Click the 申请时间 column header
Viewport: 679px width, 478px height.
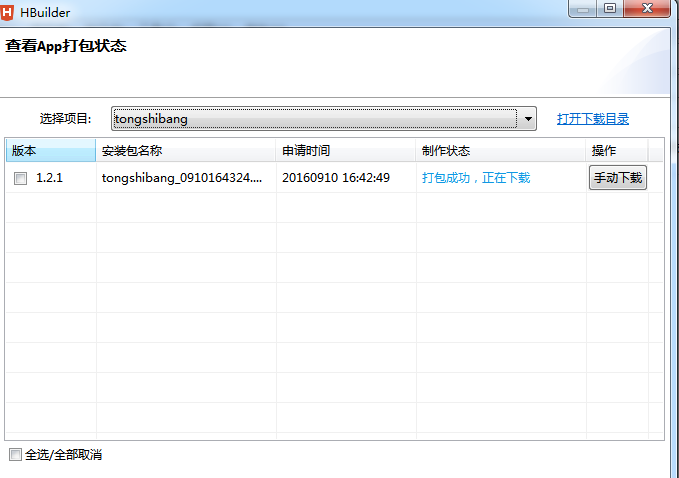point(346,151)
